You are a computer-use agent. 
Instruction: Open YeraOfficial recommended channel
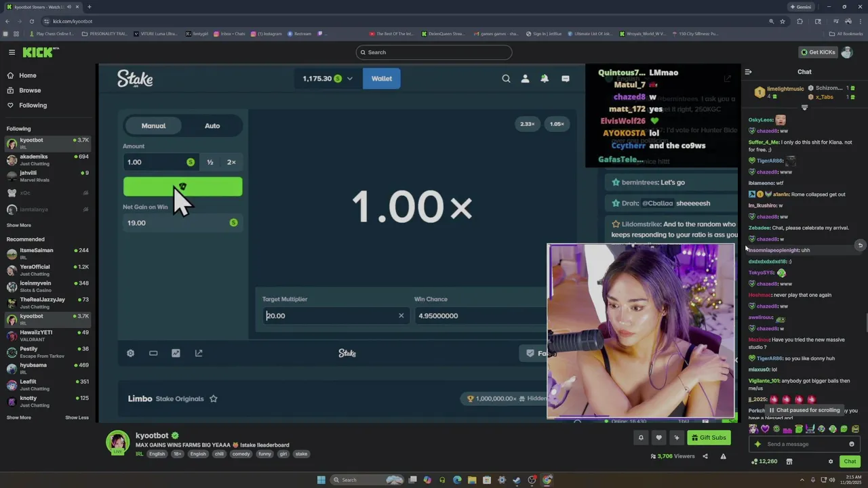point(47,270)
